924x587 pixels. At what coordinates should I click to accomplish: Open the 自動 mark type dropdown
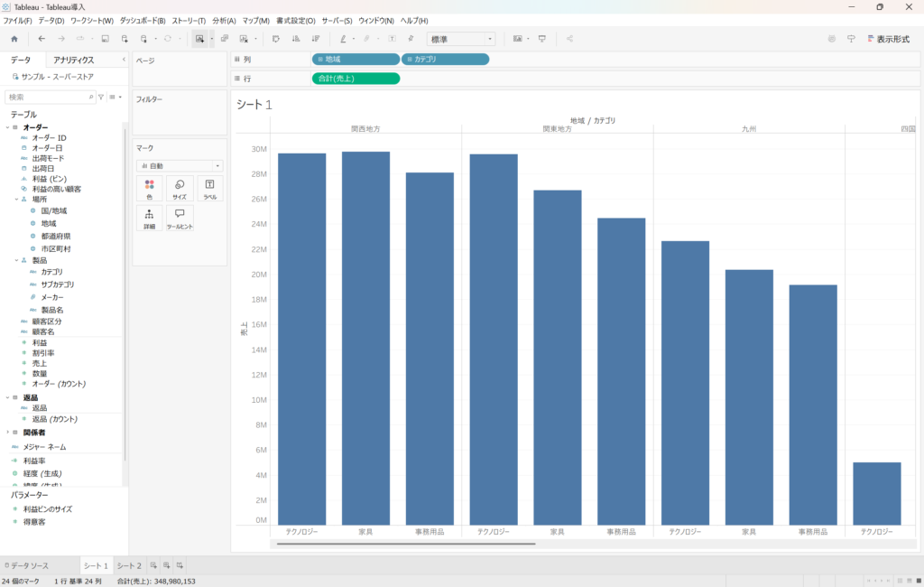(x=180, y=166)
